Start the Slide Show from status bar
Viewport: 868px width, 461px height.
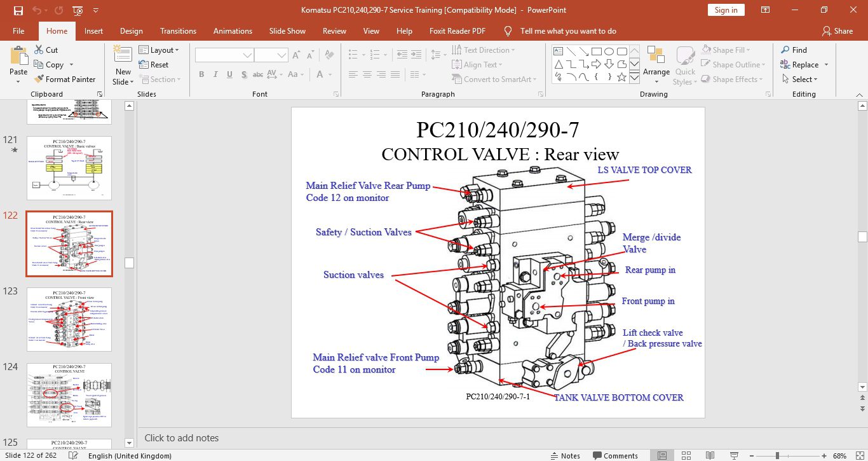tap(735, 455)
